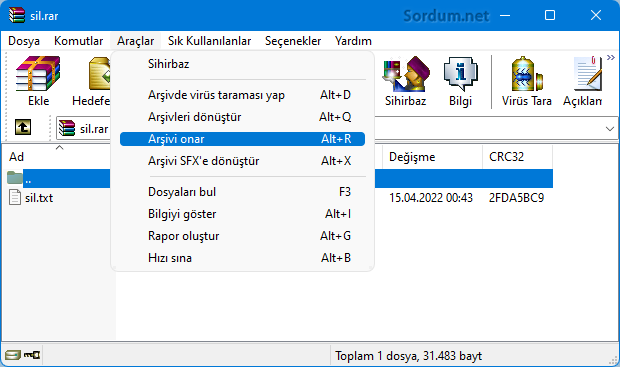
Task: Click the sil.rar archive icon in address bar
Action: 67,129
